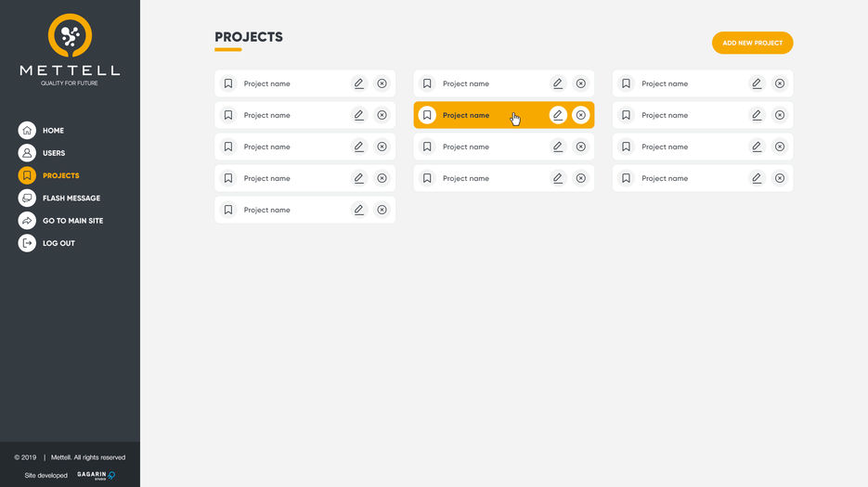Click the Log Out icon
Image resolution: width=868 pixels, height=487 pixels.
tap(27, 243)
